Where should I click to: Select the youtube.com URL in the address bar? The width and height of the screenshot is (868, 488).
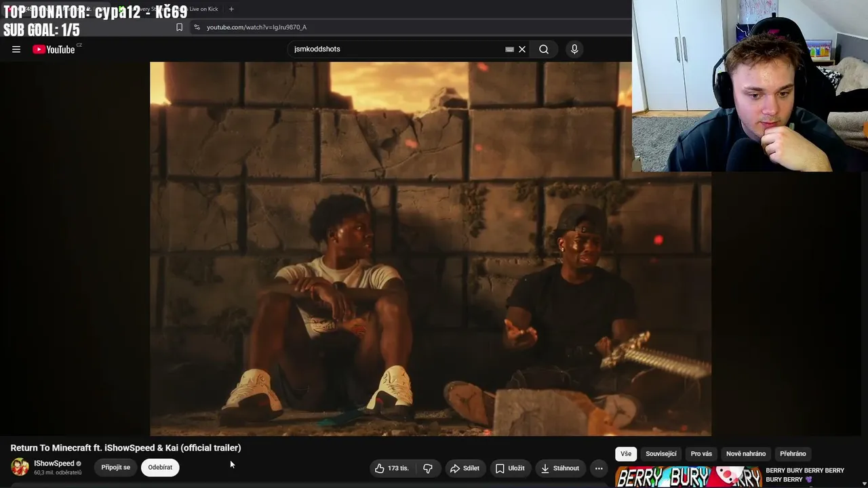pyautogui.click(x=256, y=27)
